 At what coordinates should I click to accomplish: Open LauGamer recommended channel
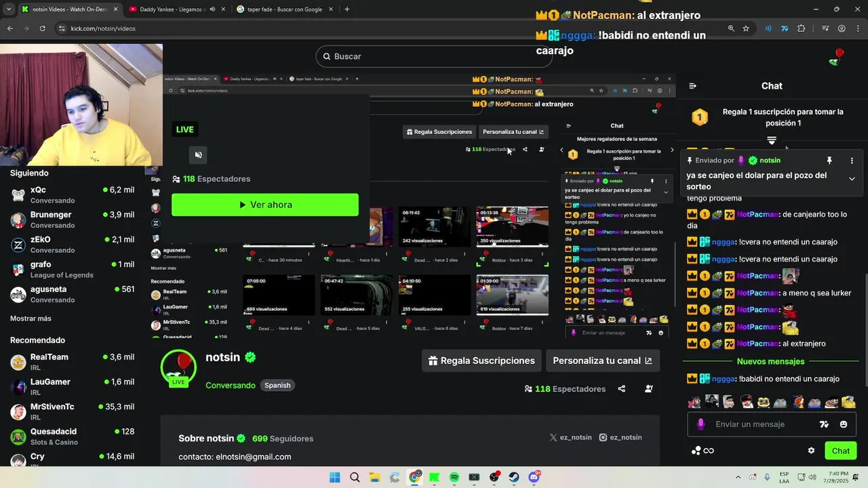point(72,387)
